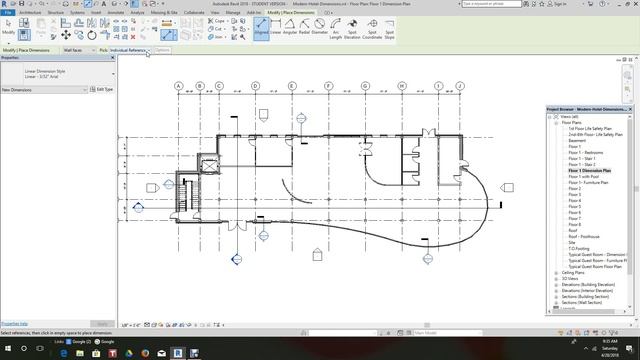This screenshot has width=640, height=360.
Task: Close the Project Browser panel
Action: tap(630, 109)
